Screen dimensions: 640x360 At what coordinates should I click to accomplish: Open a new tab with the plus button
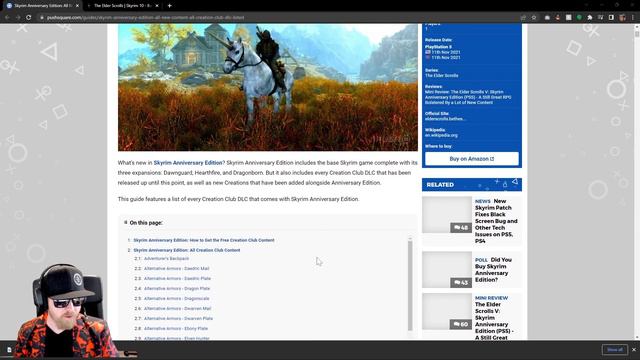click(x=169, y=6)
